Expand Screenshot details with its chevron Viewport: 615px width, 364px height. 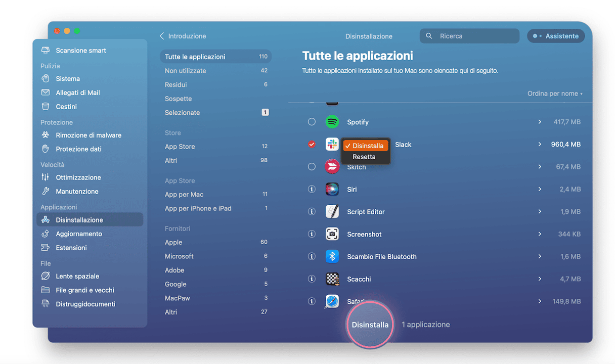540,234
